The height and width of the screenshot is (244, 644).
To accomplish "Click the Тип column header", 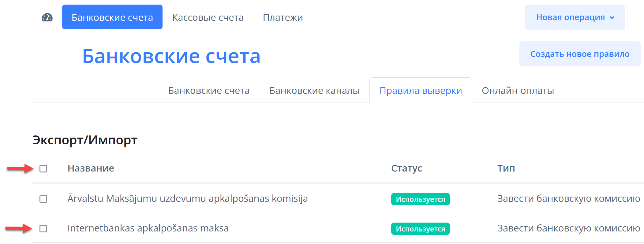I will tap(506, 168).
